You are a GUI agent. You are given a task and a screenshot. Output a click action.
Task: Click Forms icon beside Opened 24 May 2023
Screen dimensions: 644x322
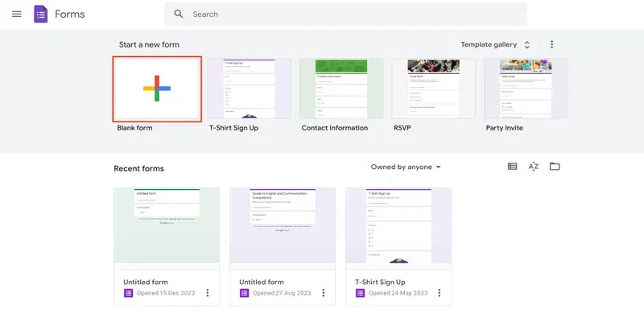pos(360,293)
